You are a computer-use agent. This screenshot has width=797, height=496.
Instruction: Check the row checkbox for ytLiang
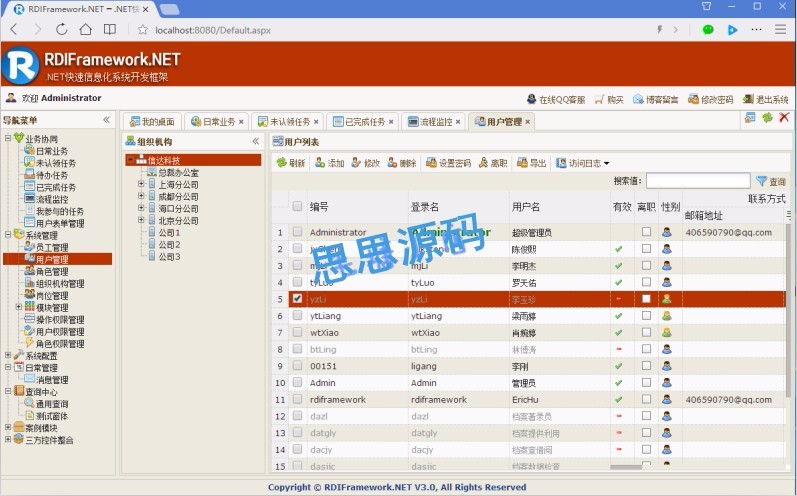pyautogui.click(x=297, y=315)
